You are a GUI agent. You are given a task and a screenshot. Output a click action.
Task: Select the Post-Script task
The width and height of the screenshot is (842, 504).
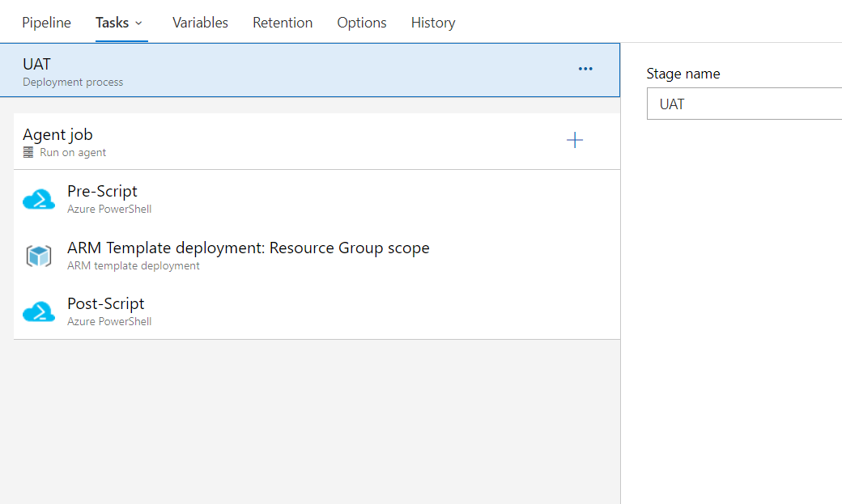coord(317,311)
